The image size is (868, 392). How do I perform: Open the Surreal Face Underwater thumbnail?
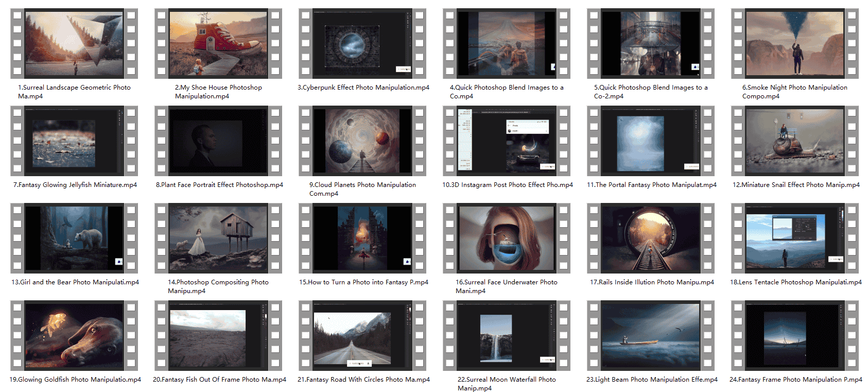point(507,238)
